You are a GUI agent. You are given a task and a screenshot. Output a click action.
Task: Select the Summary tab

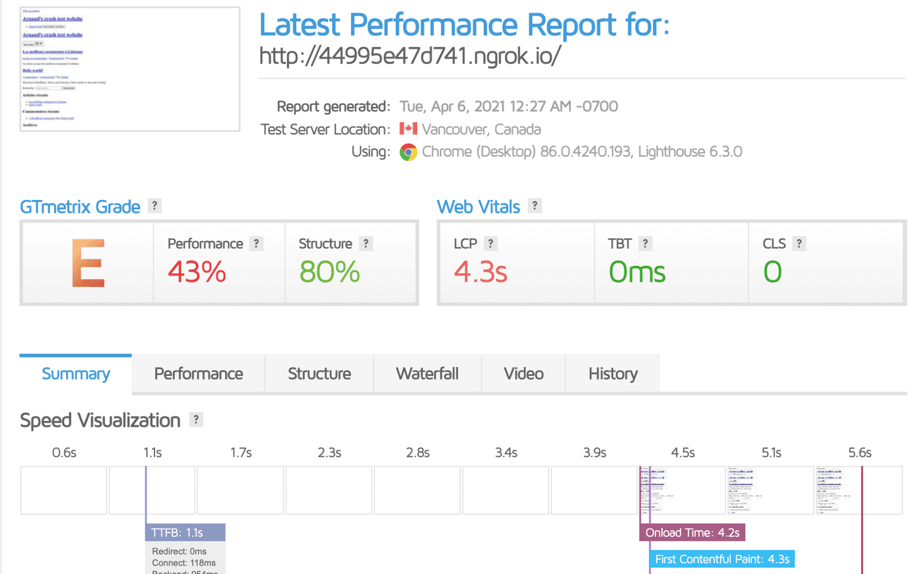76,373
